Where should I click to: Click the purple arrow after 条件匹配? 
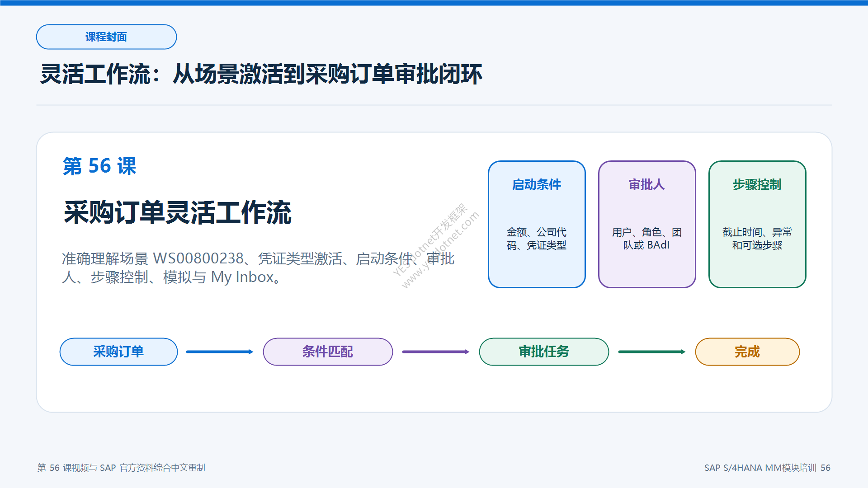[x=436, y=352]
